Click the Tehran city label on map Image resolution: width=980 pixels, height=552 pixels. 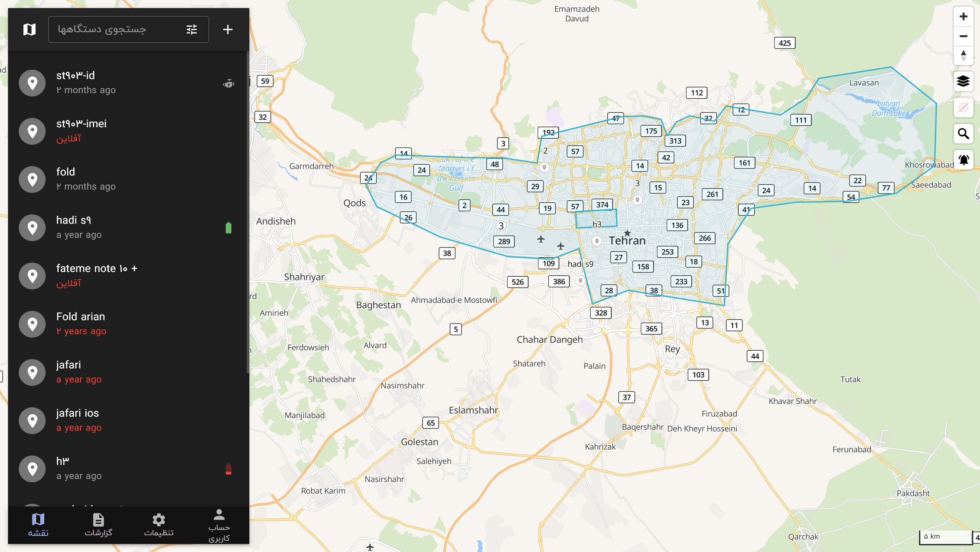tap(627, 240)
